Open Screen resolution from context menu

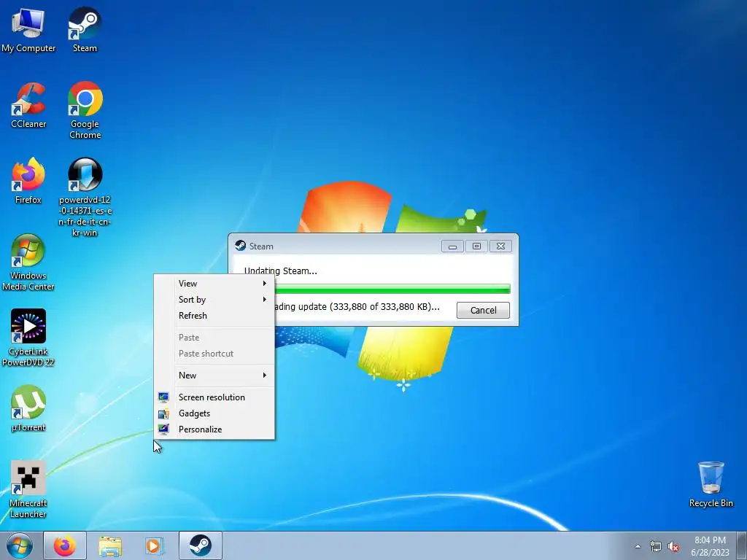[x=214, y=397]
